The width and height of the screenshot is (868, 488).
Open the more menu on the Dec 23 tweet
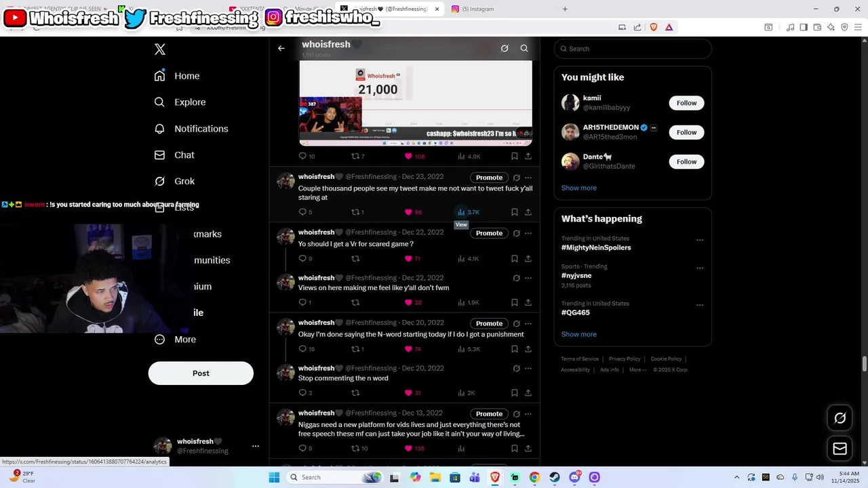coord(528,178)
